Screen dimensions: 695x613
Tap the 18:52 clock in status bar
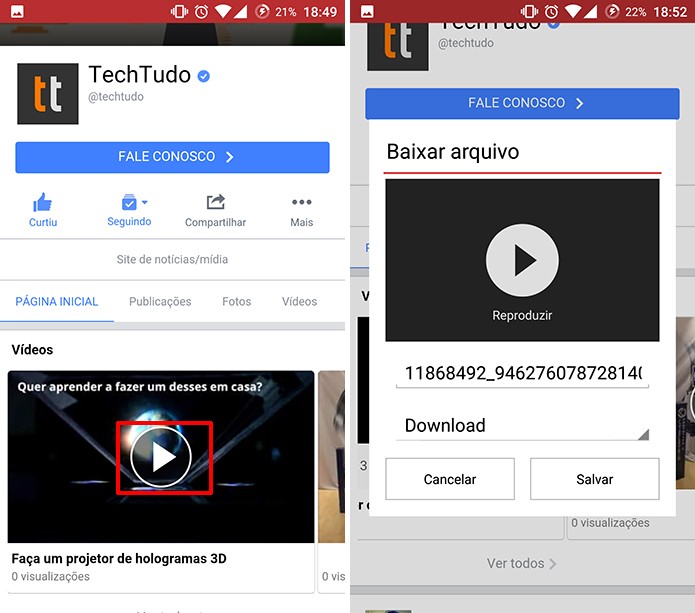671,12
